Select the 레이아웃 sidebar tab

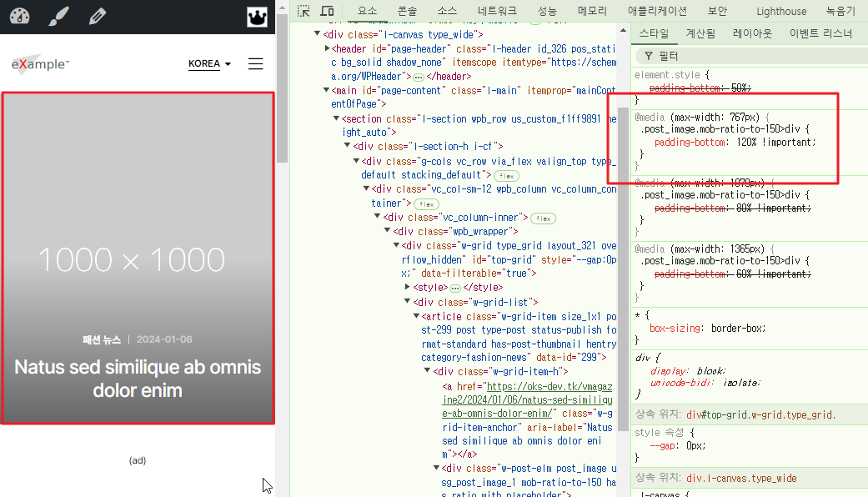pos(752,33)
